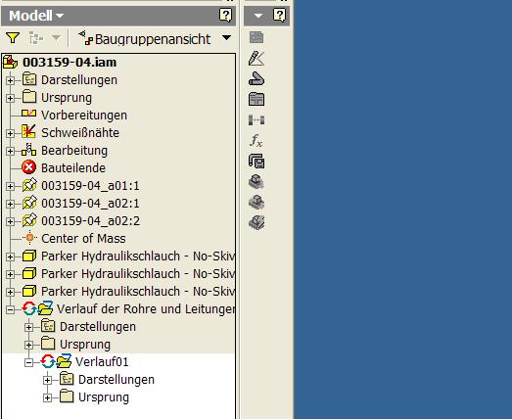Collapse the Verlauf01 node
The image size is (512, 420).
(28, 362)
